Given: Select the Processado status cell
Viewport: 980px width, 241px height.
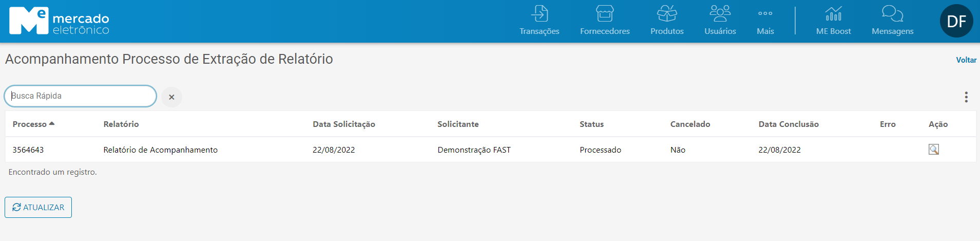Looking at the screenshot, I should [x=600, y=150].
